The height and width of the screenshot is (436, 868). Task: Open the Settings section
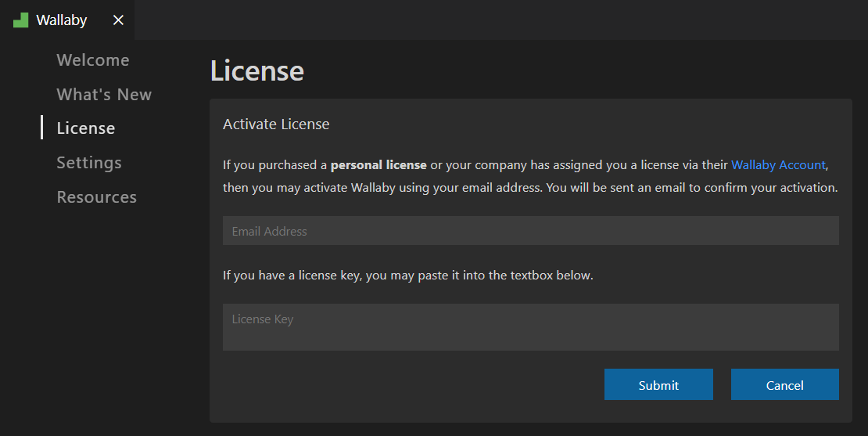pos(89,162)
